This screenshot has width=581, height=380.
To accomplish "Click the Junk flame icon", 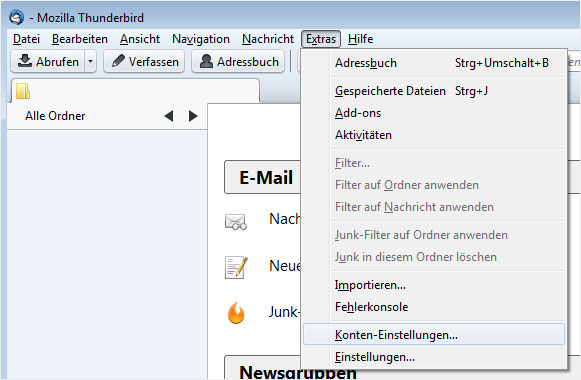I will pyautogui.click(x=236, y=313).
